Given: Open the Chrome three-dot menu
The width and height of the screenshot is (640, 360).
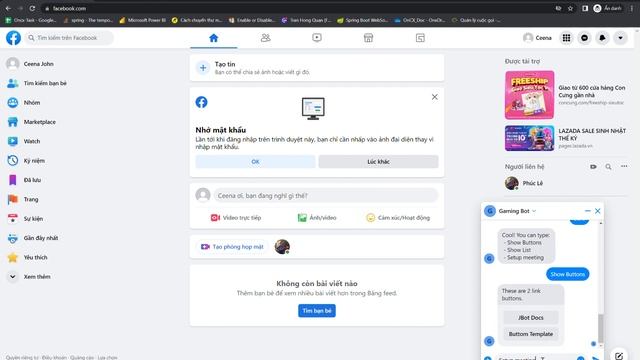Looking at the screenshot, I should coord(632,8).
